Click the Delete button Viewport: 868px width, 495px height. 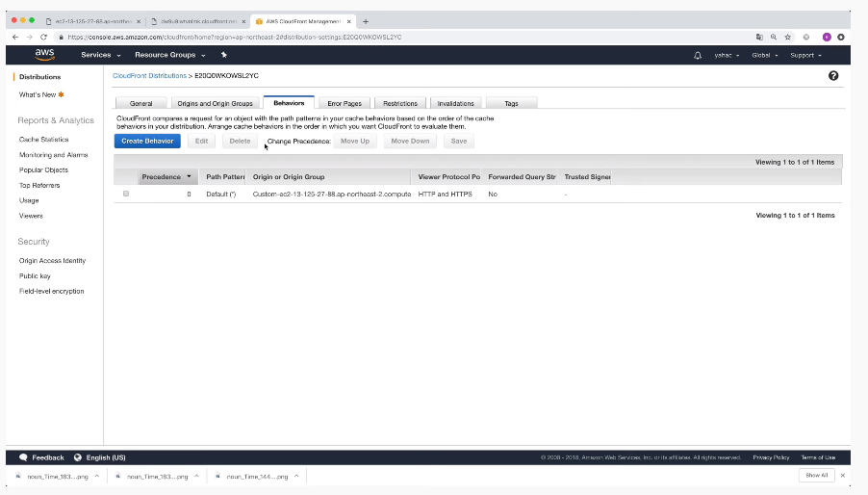tap(240, 142)
